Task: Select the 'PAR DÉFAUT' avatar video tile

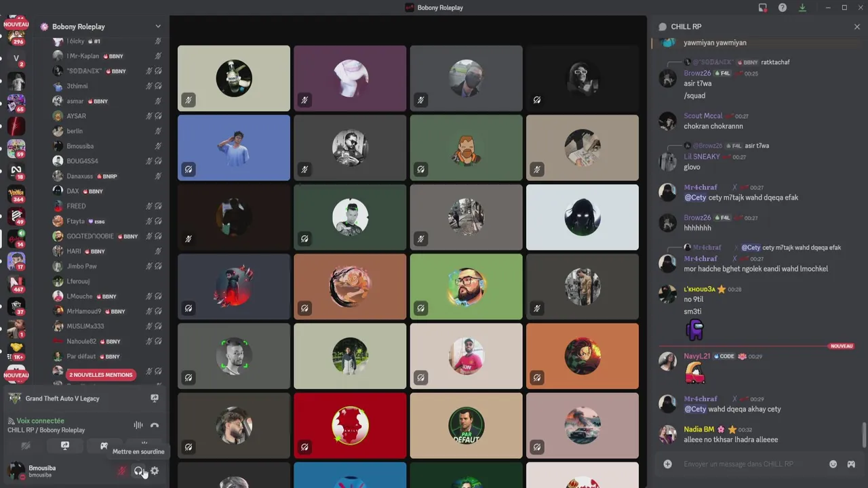Action: click(x=466, y=426)
